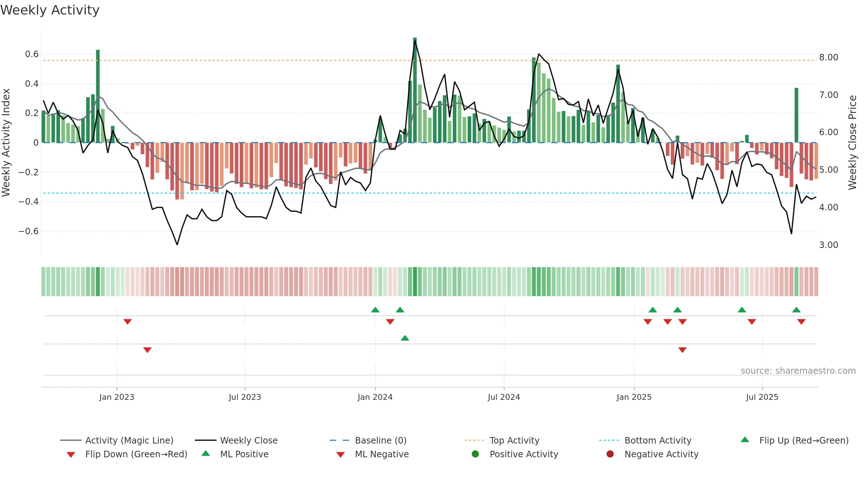The height and width of the screenshot is (488, 868).
Task: Click the −0.4 tick on the left axis
Action: tap(29, 201)
